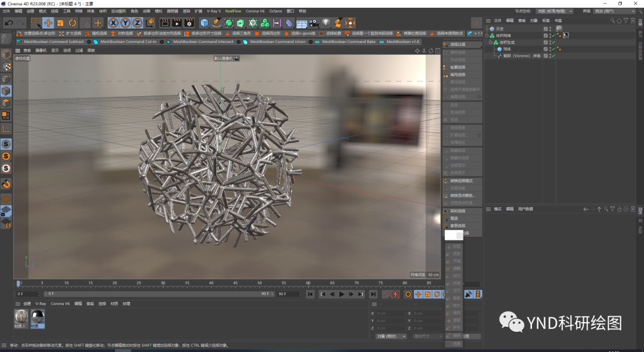Viewport: 644px width, 352px height.
Task: Open the Octane menu
Action: tap(275, 11)
